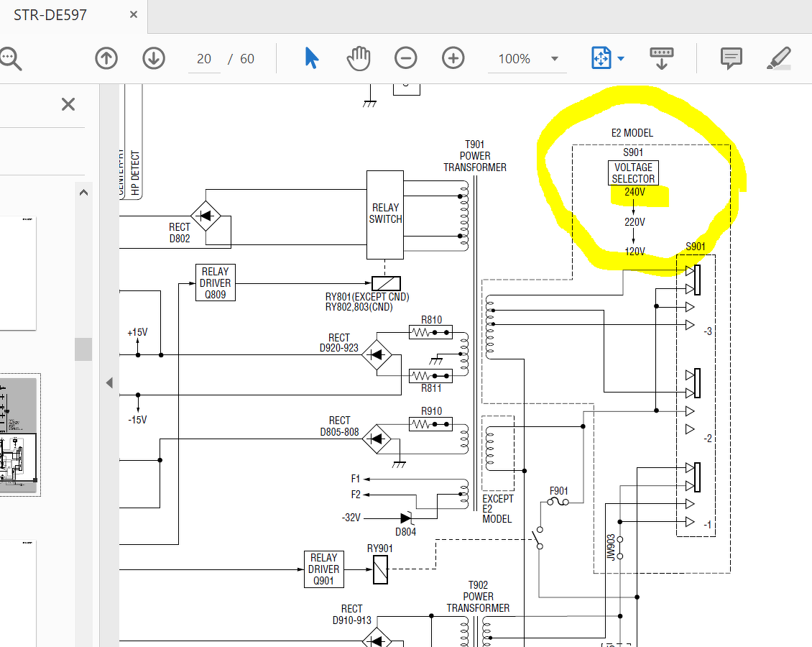Select the highlight text pen tool
This screenshot has width=812, height=647.
pos(778,58)
